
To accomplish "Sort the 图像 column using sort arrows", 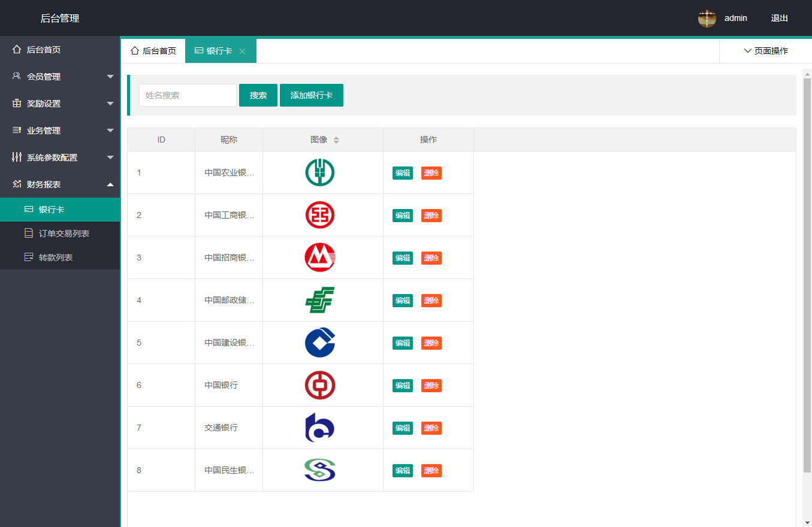I will pyautogui.click(x=336, y=140).
